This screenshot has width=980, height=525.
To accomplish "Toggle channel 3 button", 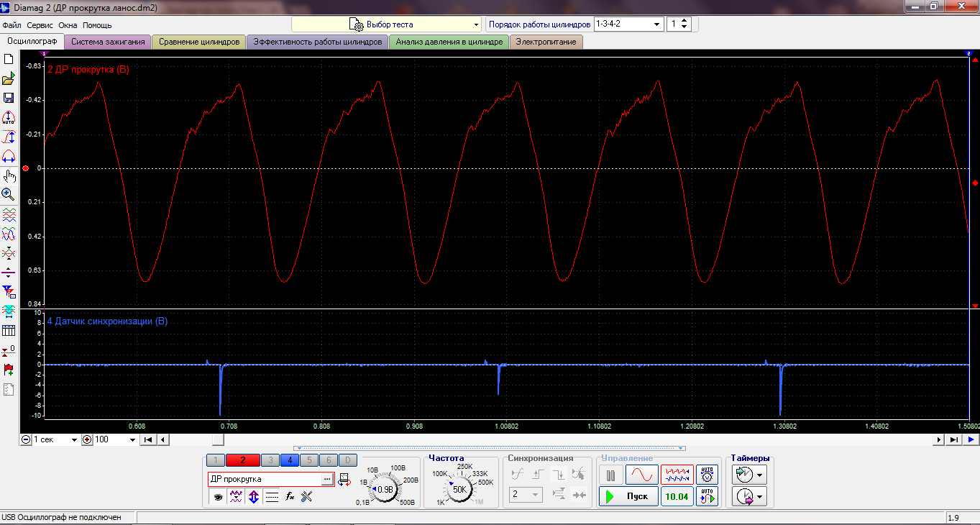I will coord(270,460).
